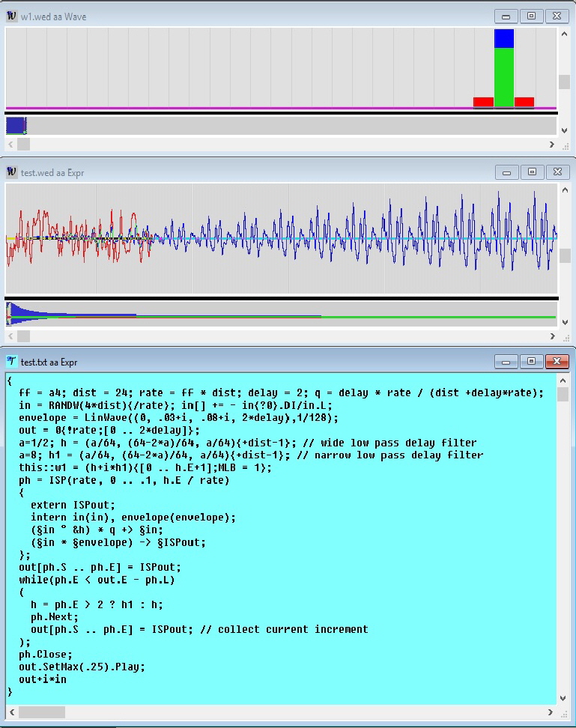This screenshot has width=576, height=728.
Task: Click the test.wed window system icon
Action: click(x=12, y=172)
